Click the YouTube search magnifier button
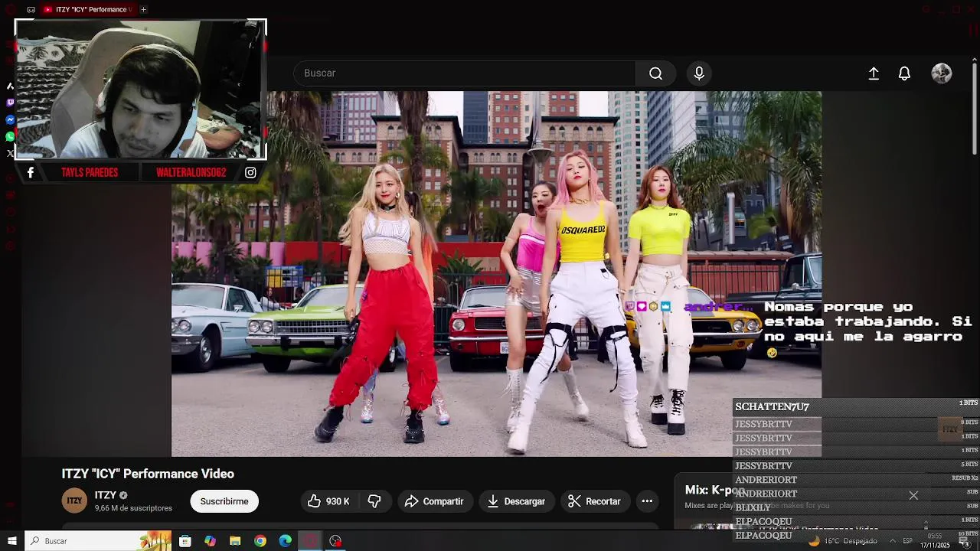Viewport: 980px width, 551px height. (x=655, y=73)
